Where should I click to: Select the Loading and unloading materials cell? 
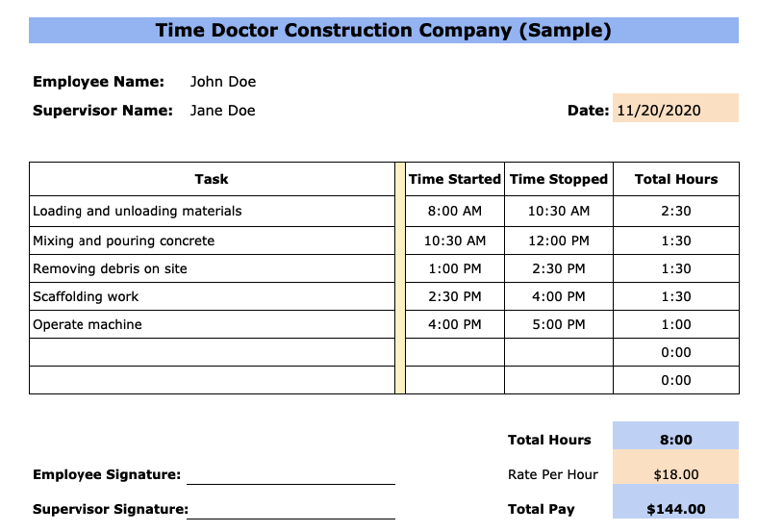tap(137, 211)
